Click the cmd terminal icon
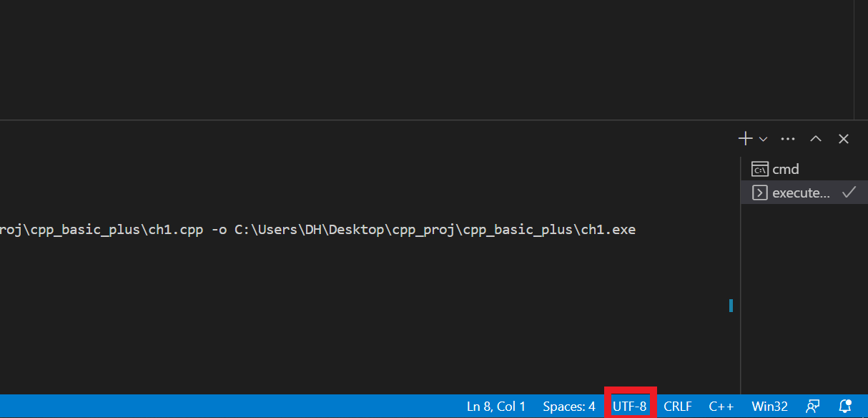868x418 pixels. point(759,169)
